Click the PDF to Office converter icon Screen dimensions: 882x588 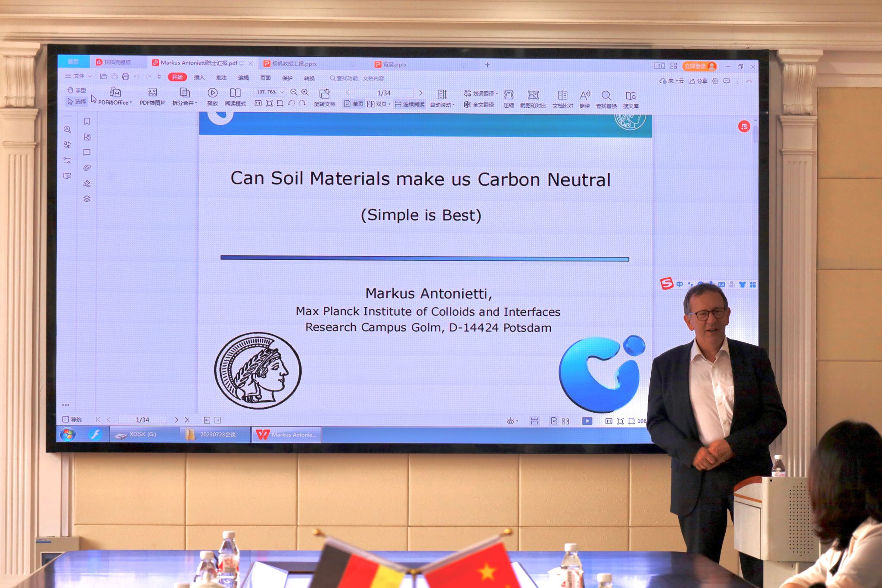115,92
